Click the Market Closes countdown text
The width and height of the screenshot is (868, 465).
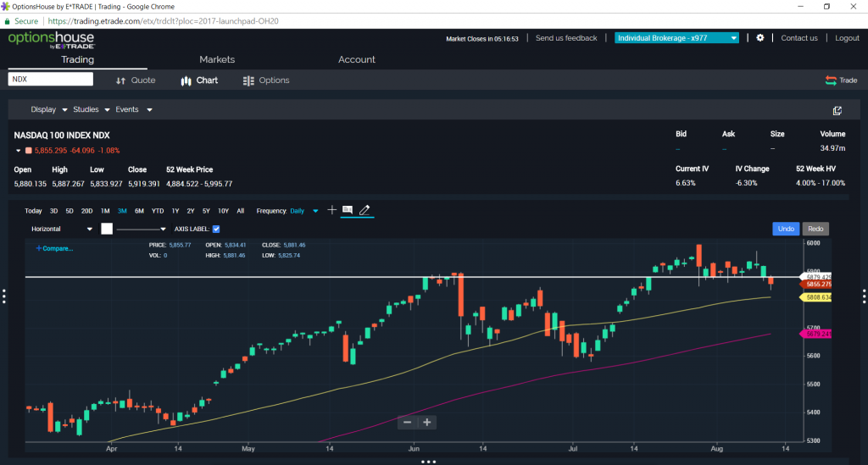tap(482, 39)
